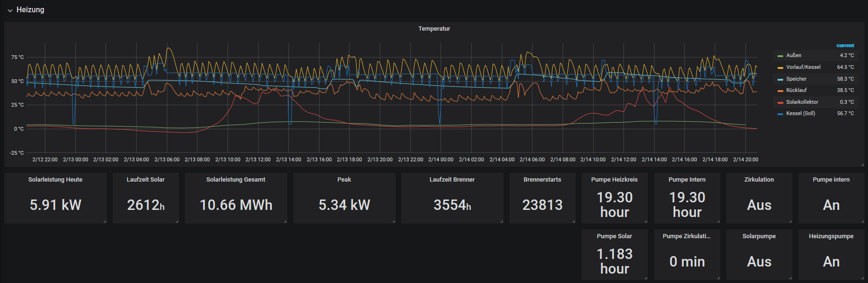Toggle the Speicher series in legend

coord(796,79)
